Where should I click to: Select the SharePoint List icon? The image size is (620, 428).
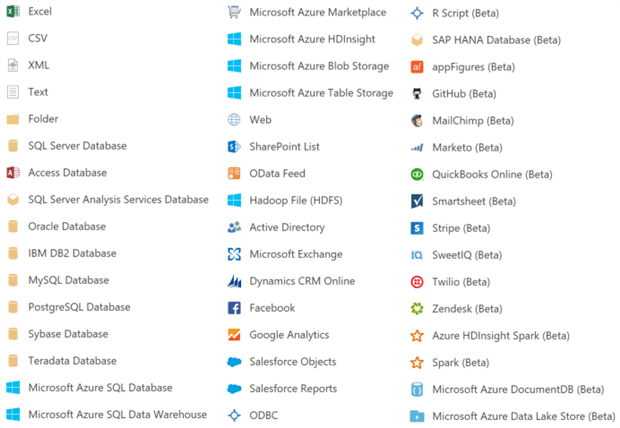(234, 147)
